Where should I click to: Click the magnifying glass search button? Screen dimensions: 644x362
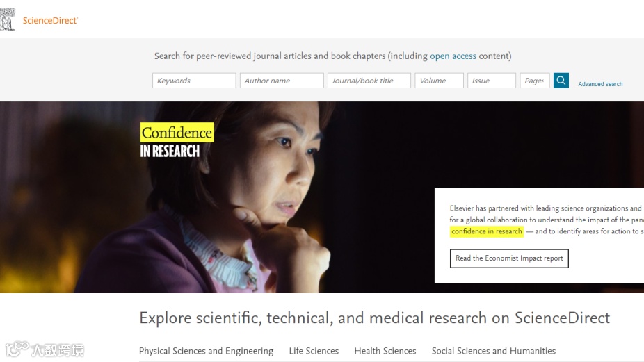(x=561, y=81)
